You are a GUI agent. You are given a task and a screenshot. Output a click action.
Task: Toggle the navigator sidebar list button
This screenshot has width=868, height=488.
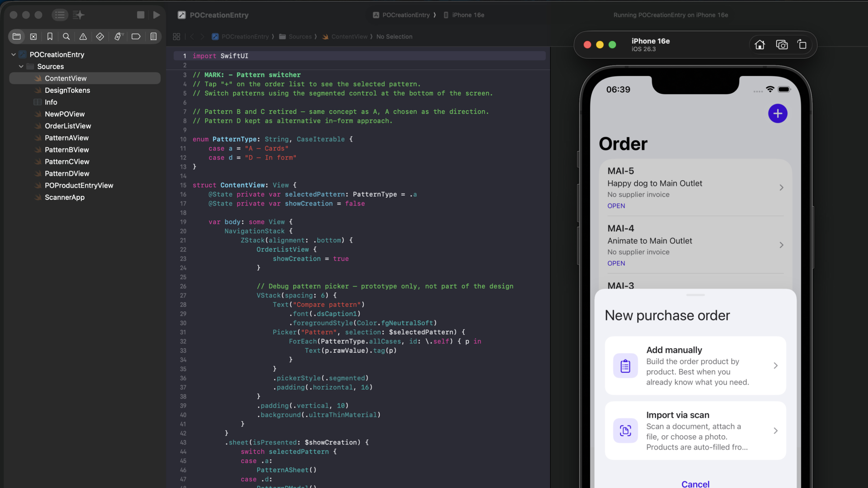tap(60, 15)
